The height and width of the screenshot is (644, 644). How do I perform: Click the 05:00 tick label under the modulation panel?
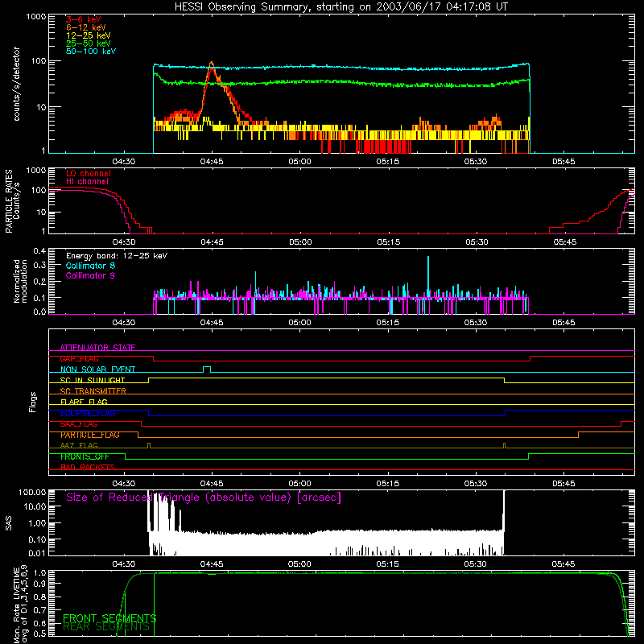click(x=299, y=323)
